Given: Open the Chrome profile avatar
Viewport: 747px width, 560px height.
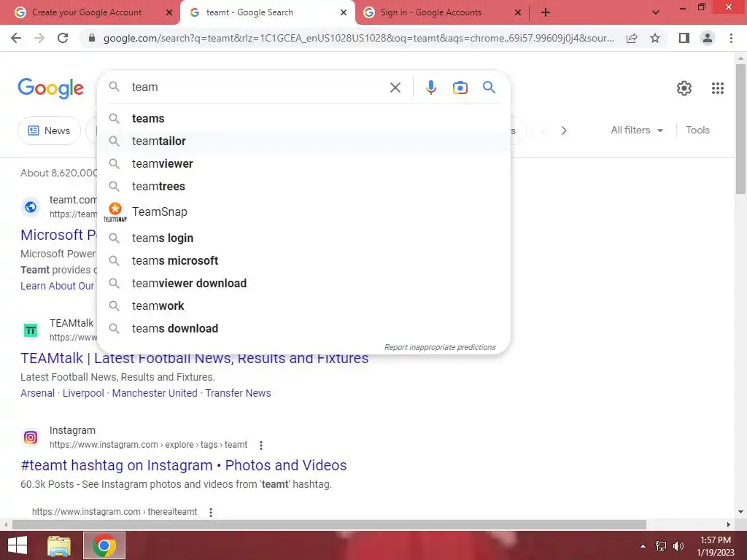Looking at the screenshot, I should [x=708, y=38].
